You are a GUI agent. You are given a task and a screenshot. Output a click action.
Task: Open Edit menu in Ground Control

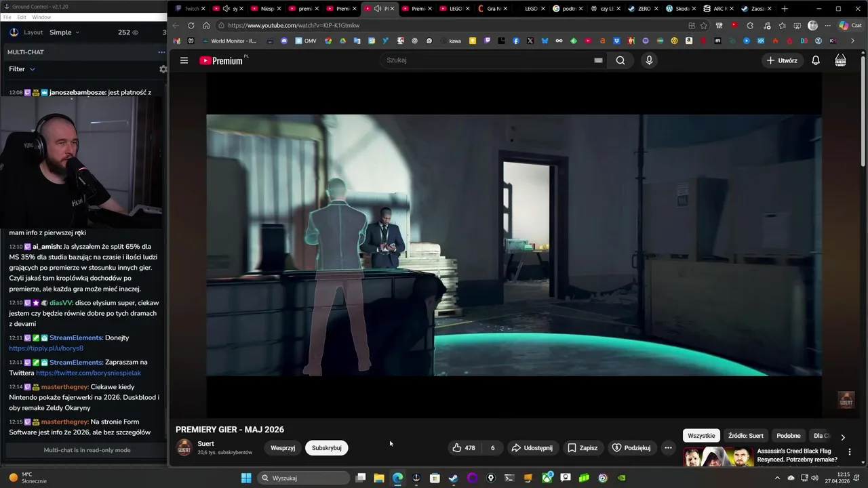point(22,17)
